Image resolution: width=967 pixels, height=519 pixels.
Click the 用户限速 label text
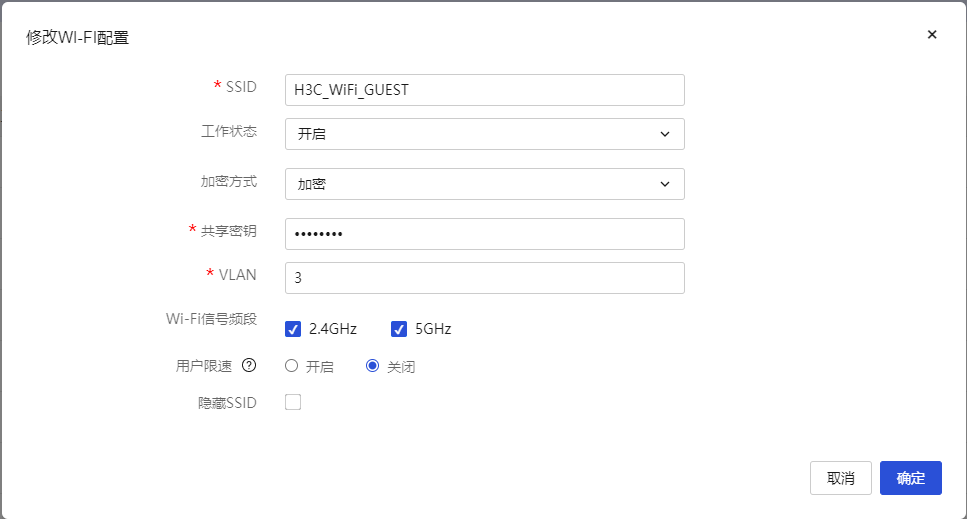204,366
